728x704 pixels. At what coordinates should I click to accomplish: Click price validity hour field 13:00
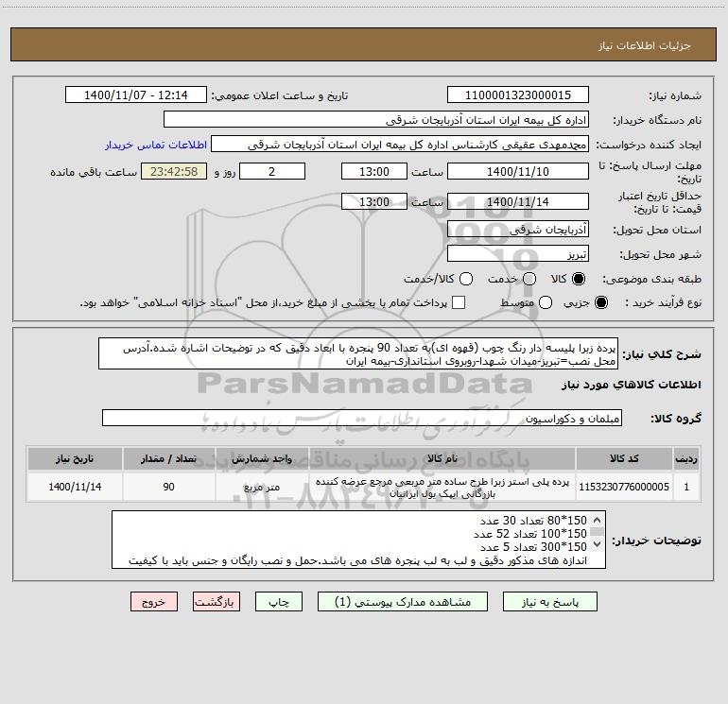tap(374, 201)
